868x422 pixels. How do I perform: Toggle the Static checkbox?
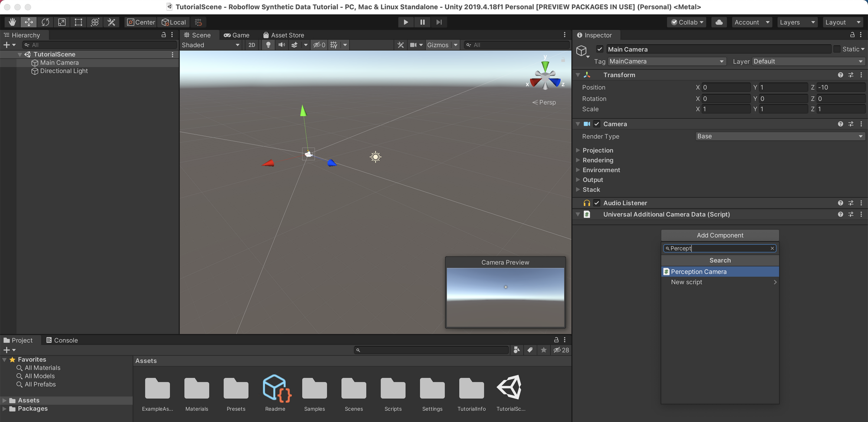pos(837,49)
